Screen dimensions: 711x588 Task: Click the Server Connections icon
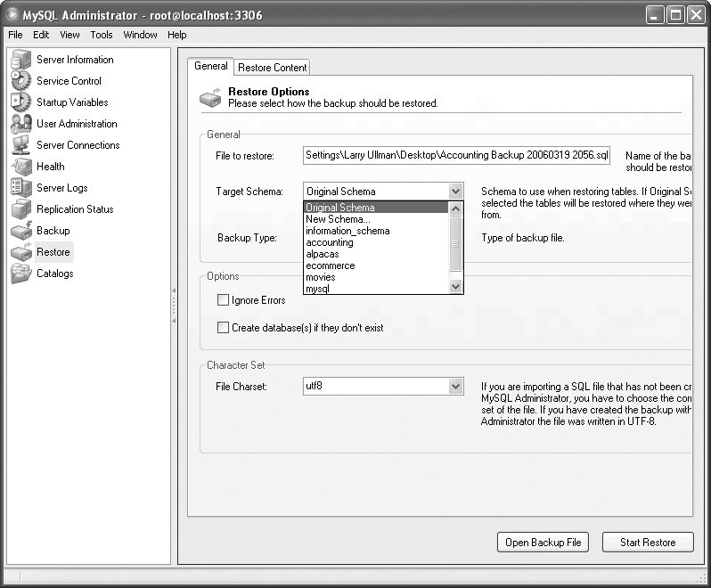point(20,144)
